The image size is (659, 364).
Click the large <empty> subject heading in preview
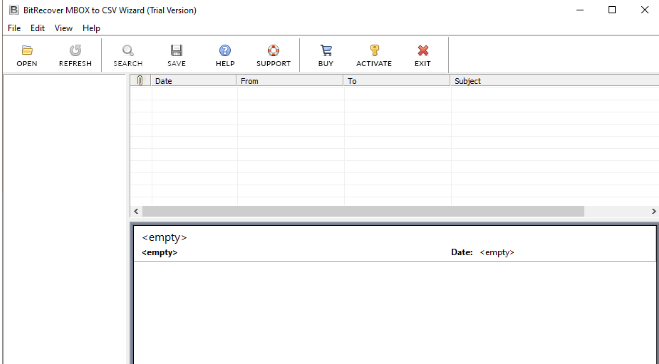[164, 237]
